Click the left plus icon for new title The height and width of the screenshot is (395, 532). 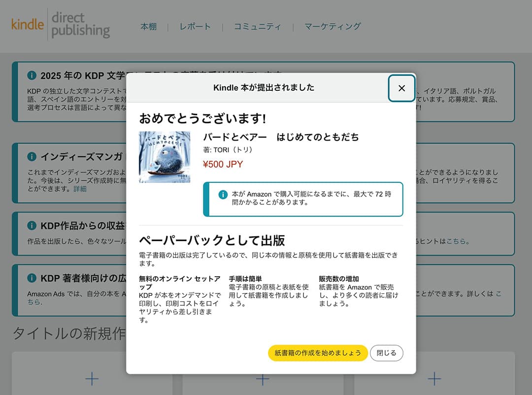pos(92,379)
